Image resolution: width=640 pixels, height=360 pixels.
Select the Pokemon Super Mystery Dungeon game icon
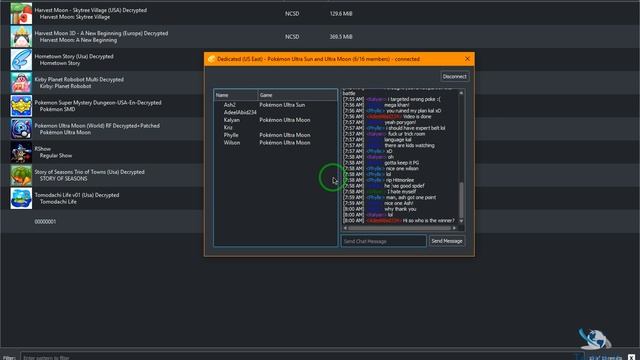pyautogui.click(x=21, y=106)
